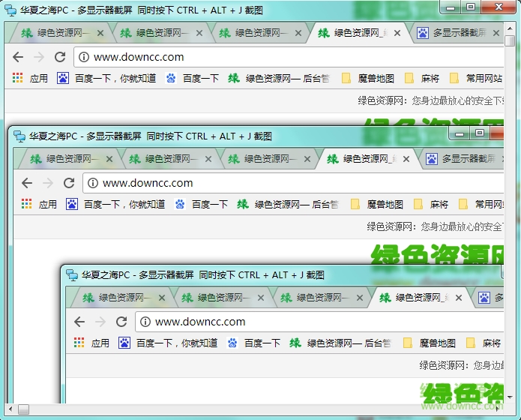This screenshot has height=420, width=521.
Task: Click the site info icon in the topmost address bar
Action: click(x=84, y=57)
